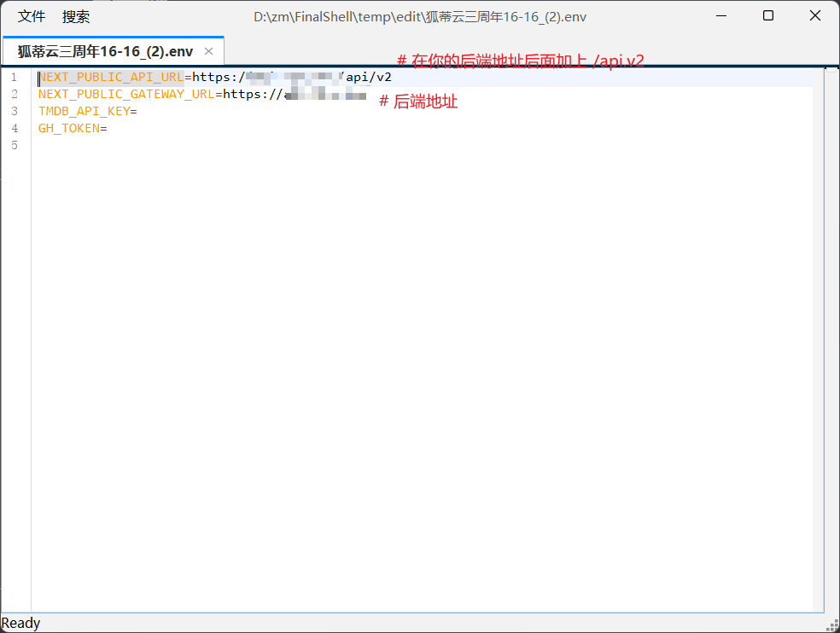
Task: Click the NEXT_PUBLIC_API_URL variable name
Action: pos(111,78)
